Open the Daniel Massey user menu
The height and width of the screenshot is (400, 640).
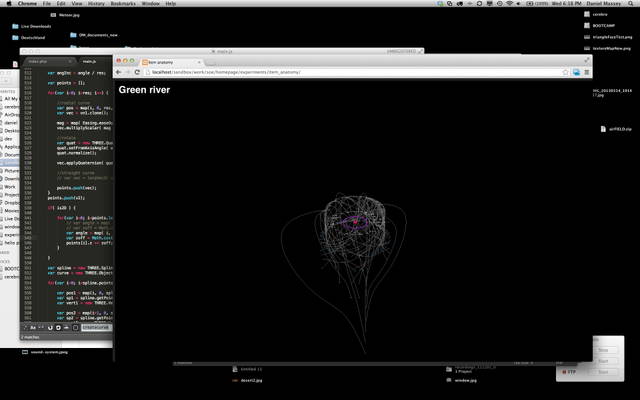604,3
